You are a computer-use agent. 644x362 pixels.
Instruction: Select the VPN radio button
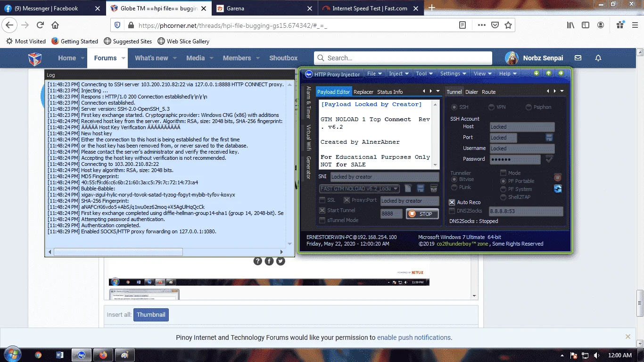click(x=491, y=107)
